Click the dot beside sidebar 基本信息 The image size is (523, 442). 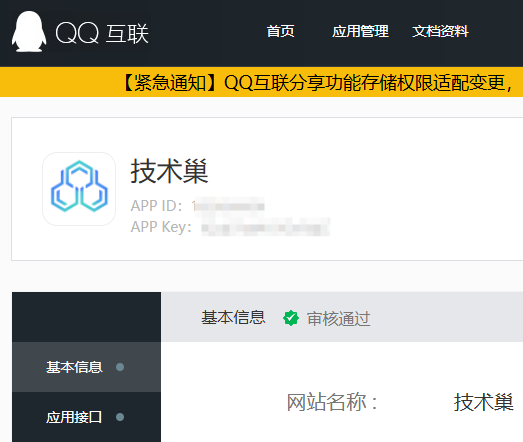coord(120,367)
